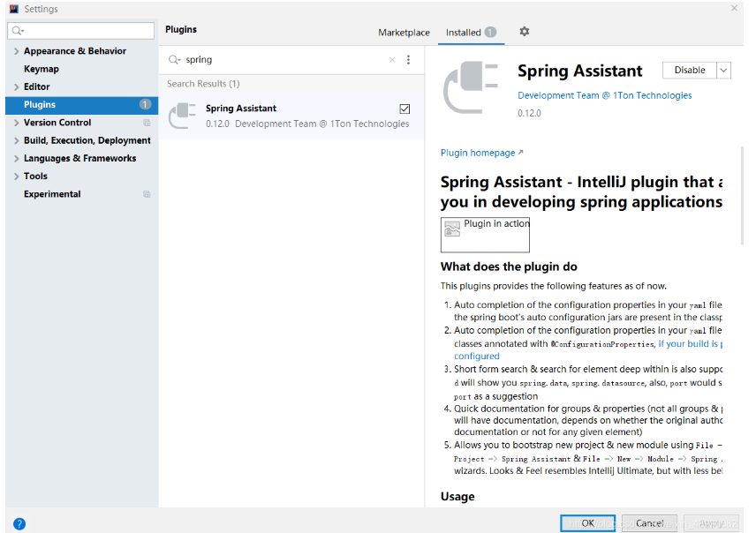
Task: Click the 'What does the plugin do' heading
Action: pos(509,267)
